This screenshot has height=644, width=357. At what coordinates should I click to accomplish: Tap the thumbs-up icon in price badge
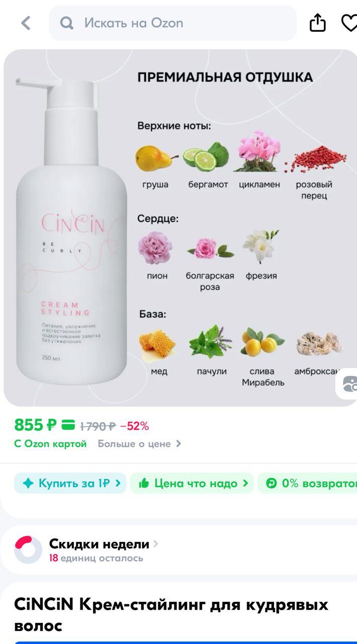(x=144, y=484)
